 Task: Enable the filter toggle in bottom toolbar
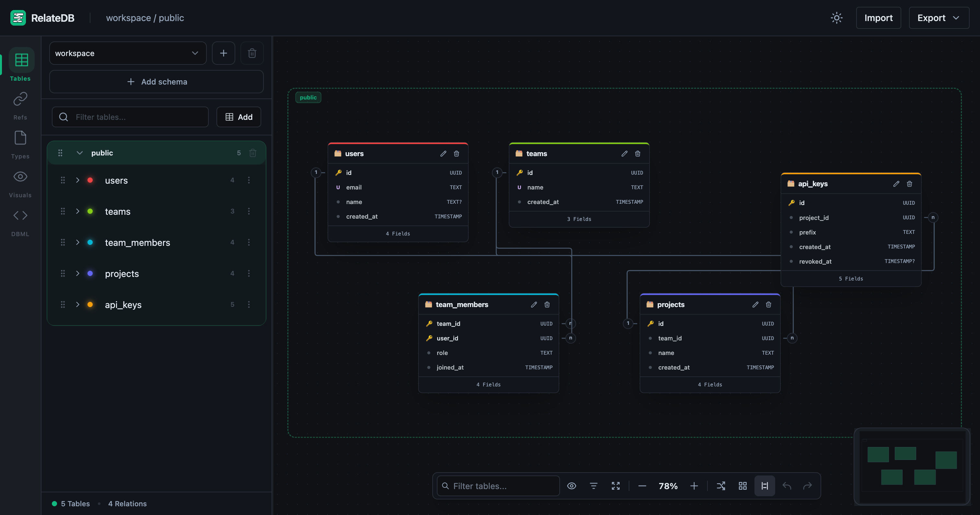point(593,486)
